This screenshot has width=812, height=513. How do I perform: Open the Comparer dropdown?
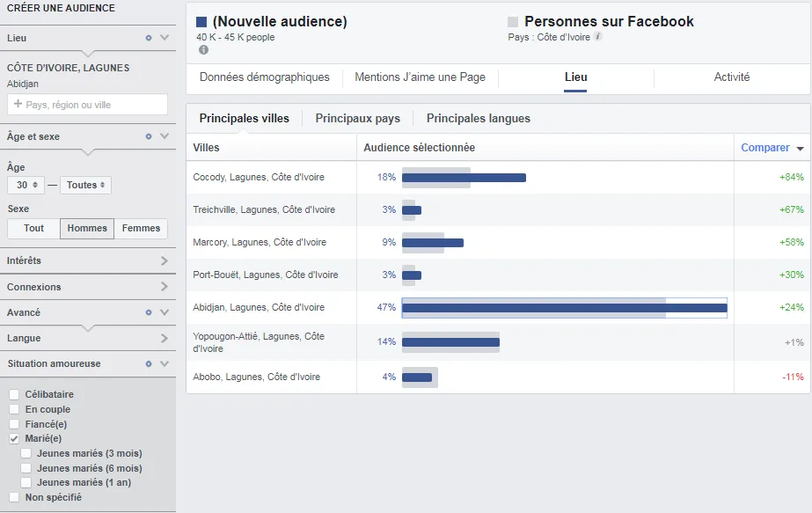click(772, 148)
